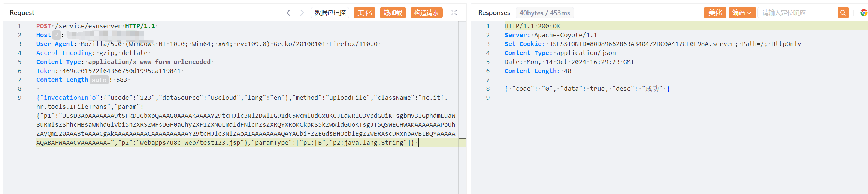Viewport: 868px width, 194px height.
Task: Click the Responses panel 美化 button
Action: (715, 13)
